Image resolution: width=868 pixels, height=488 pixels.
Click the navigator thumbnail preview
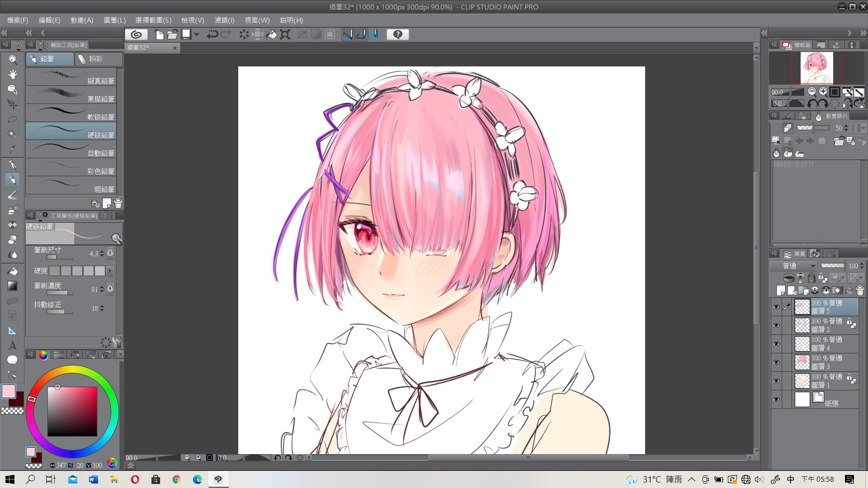[816, 68]
